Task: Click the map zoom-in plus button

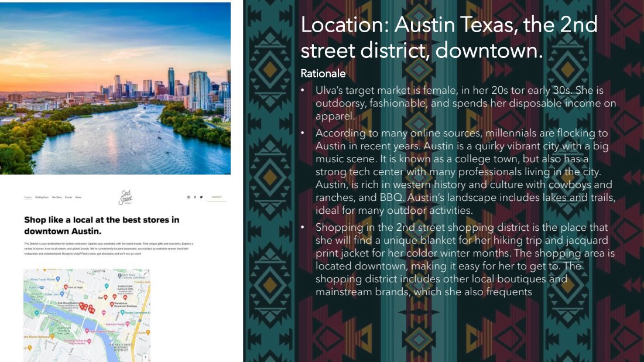Action: pos(145,356)
